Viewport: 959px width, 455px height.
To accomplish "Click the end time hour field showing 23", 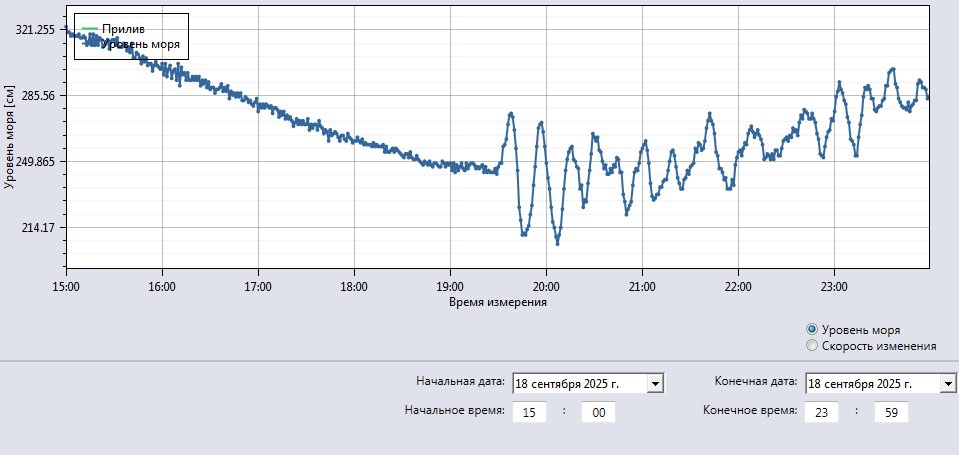I will coord(822,411).
